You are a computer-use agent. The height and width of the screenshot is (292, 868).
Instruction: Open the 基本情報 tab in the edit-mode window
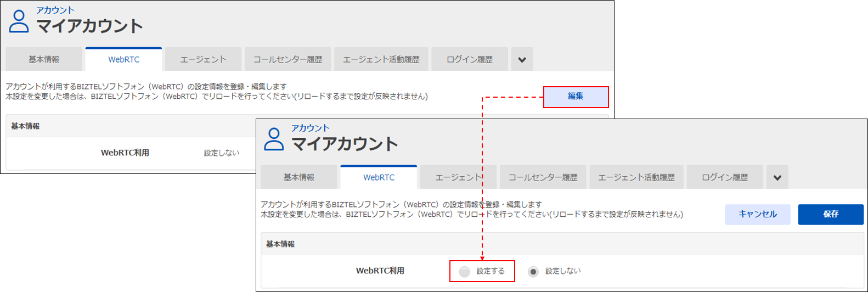click(299, 177)
